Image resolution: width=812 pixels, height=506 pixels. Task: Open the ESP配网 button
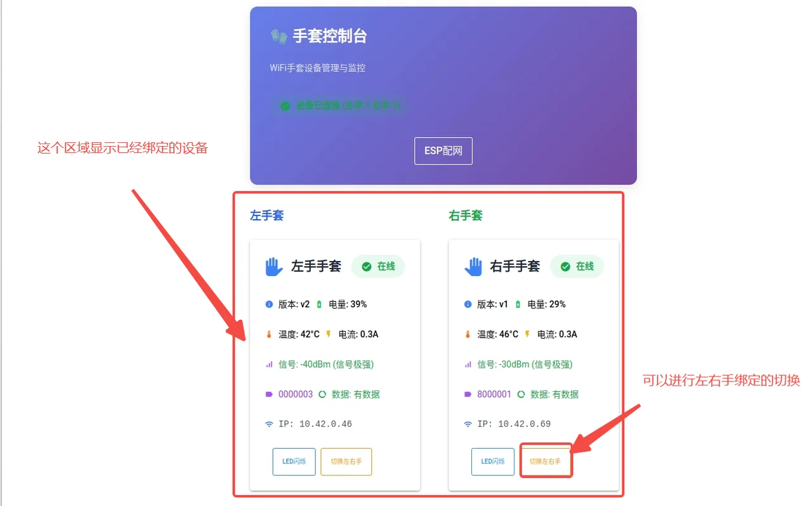point(443,151)
